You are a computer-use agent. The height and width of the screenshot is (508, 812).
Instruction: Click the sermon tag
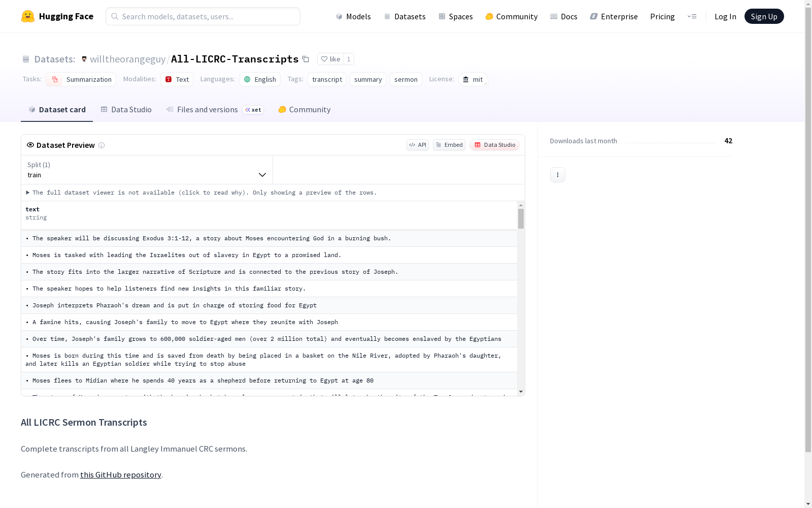406,79
